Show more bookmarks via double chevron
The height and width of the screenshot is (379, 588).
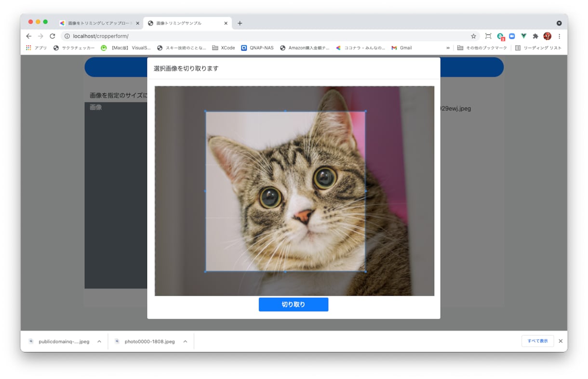pyautogui.click(x=448, y=48)
